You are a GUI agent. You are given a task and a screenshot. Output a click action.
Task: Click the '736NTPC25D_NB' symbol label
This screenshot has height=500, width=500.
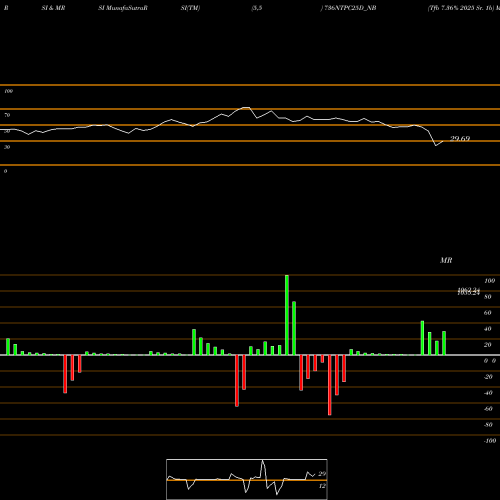350,8
